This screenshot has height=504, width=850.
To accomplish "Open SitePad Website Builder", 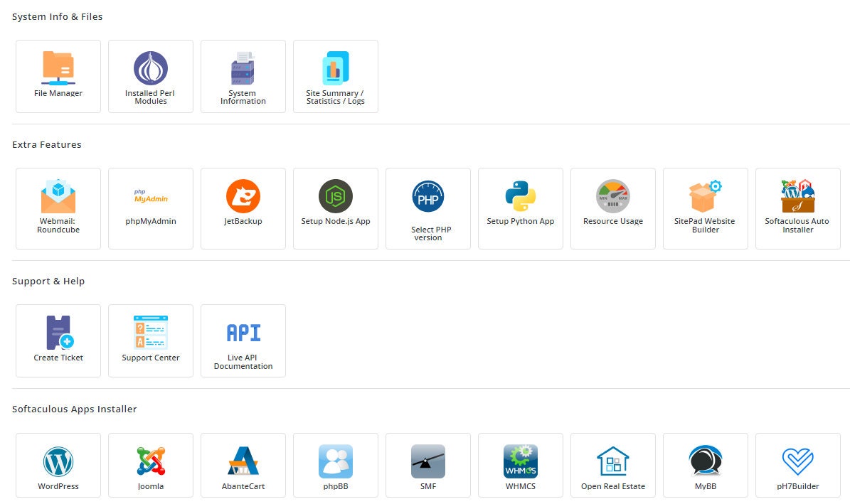I will coord(705,208).
